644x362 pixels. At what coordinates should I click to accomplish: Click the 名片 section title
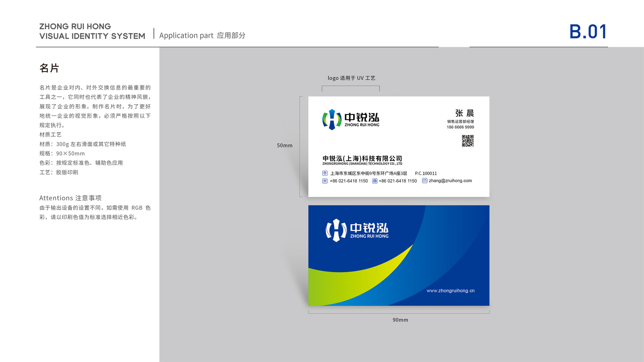coord(49,68)
